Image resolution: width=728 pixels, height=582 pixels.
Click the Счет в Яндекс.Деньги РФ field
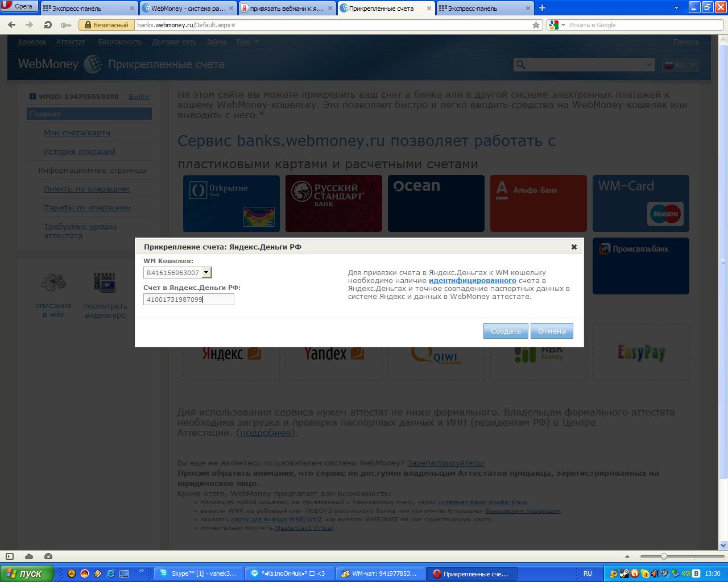pyautogui.click(x=189, y=300)
